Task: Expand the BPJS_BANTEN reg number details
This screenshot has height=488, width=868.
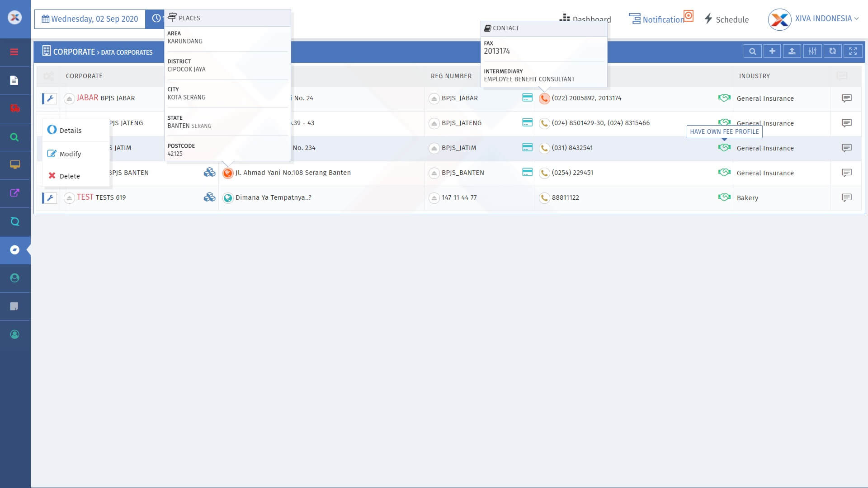Action: [434, 173]
